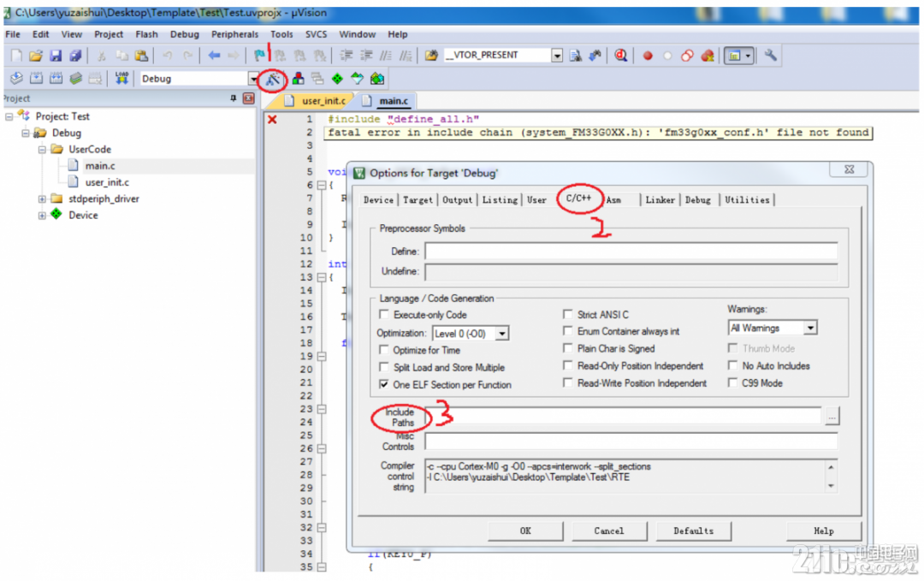
Task: Expand the Device component node
Action: click(42, 216)
